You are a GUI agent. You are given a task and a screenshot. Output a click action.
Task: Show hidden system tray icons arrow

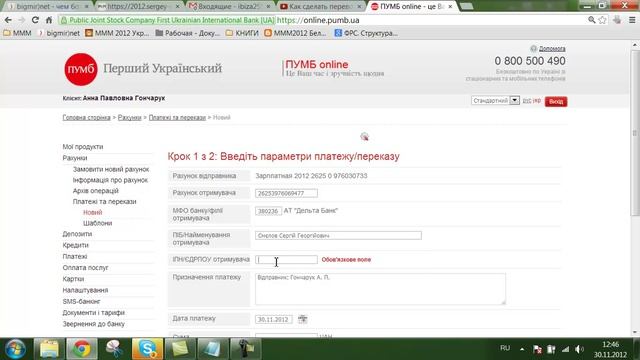522,349
